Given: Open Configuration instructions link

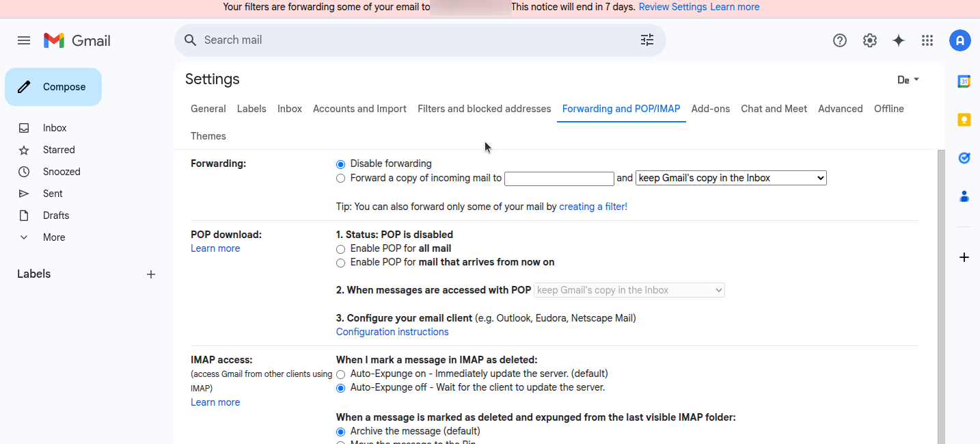Looking at the screenshot, I should point(392,332).
